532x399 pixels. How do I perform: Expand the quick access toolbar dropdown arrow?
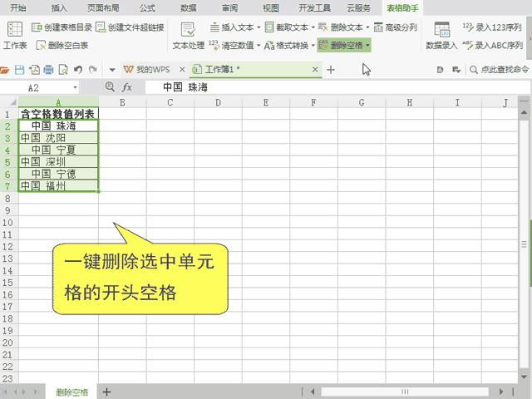pos(112,70)
